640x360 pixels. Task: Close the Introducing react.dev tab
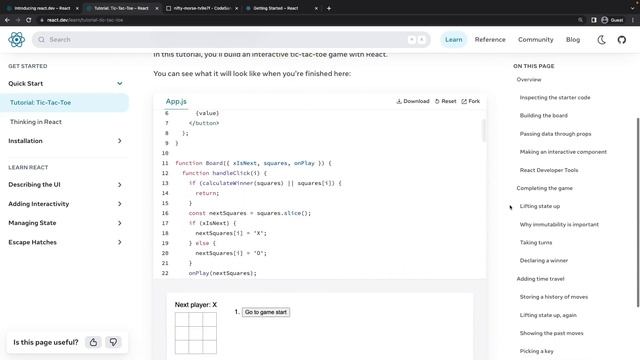(77, 8)
